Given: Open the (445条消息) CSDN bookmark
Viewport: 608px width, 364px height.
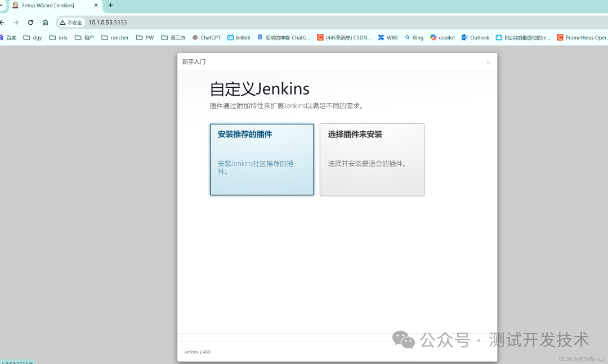Looking at the screenshot, I should 344,38.
